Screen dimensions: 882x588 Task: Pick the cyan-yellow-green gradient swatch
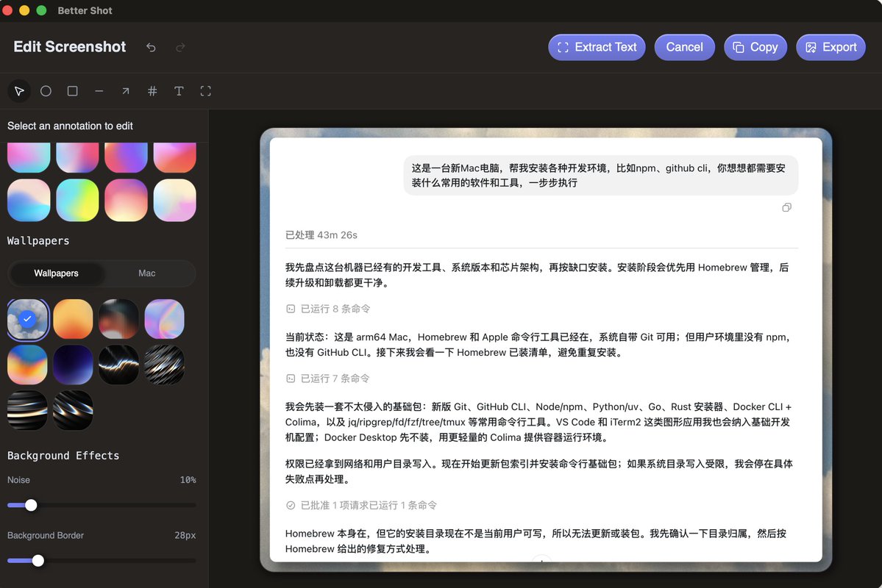click(78, 200)
